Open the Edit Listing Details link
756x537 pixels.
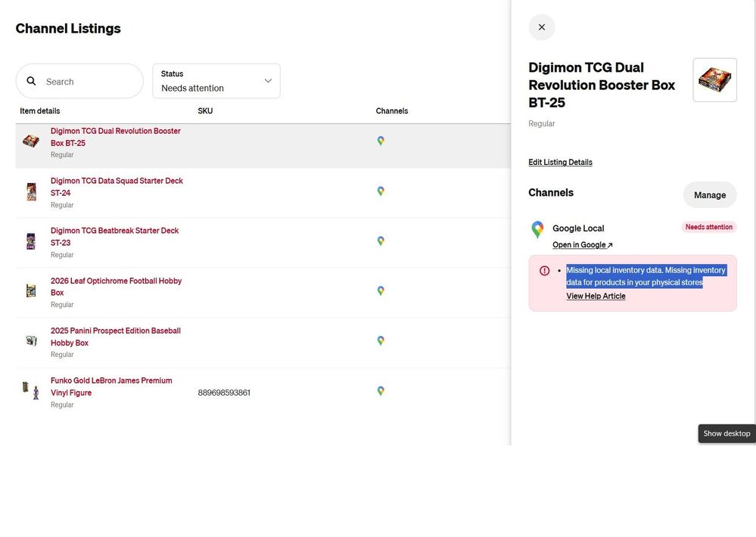pos(560,162)
